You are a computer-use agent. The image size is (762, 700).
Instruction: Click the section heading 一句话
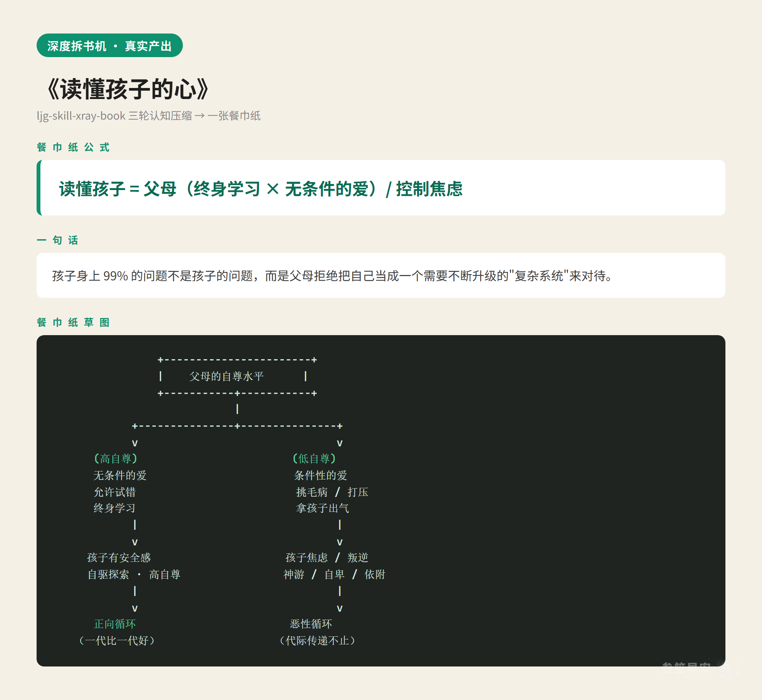tap(58, 240)
